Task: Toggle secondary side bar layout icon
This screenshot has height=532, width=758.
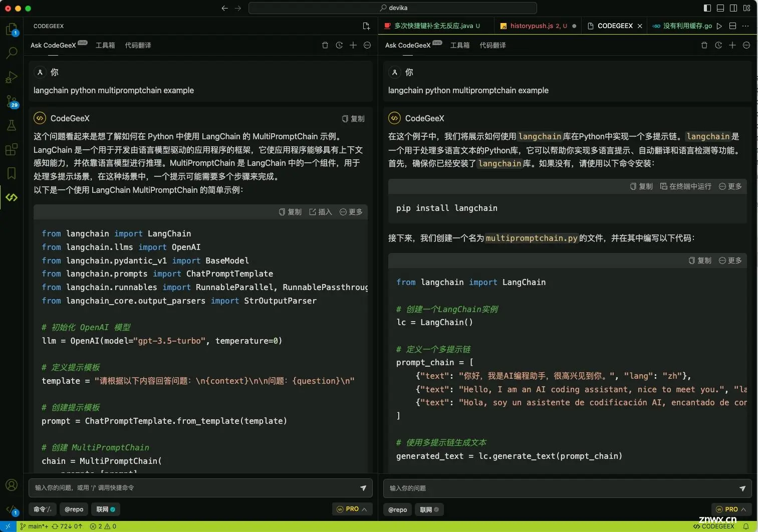Action: (733, 8)
